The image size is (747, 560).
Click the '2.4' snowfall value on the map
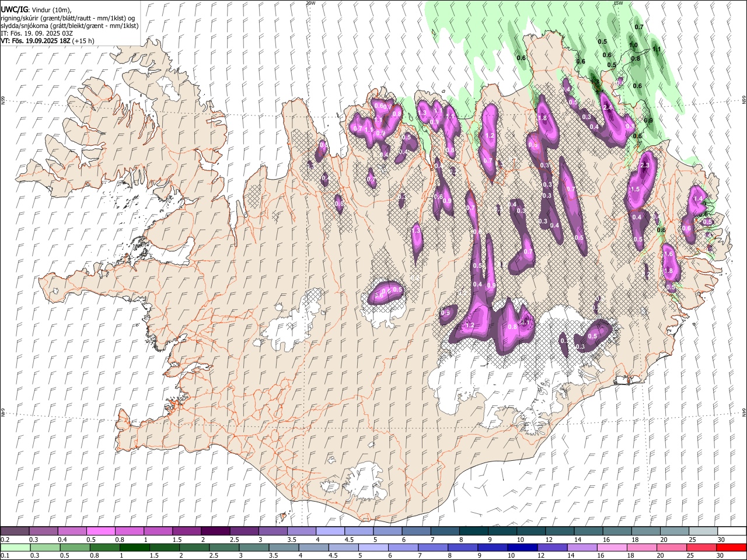[608, 107]
